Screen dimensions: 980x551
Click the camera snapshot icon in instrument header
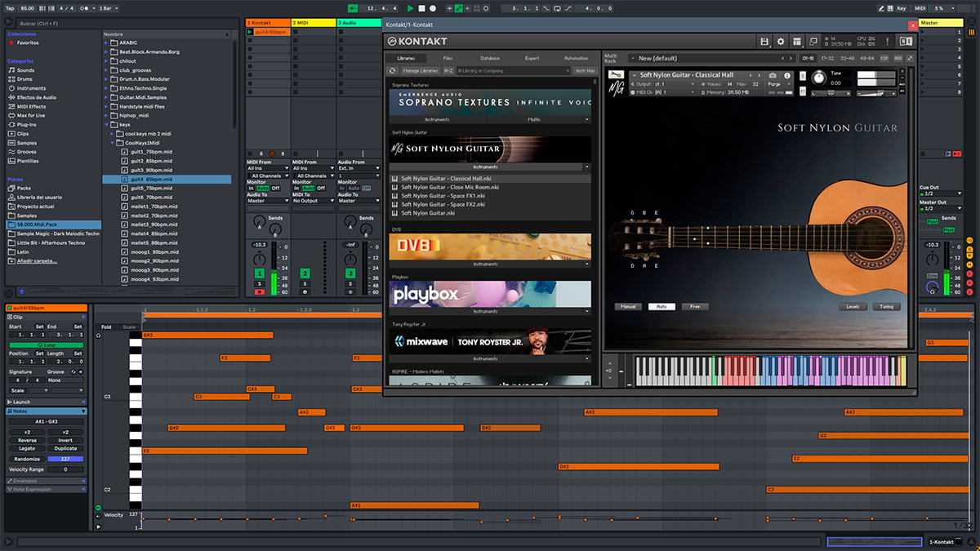pyautogui.click(x=773, y=75)
